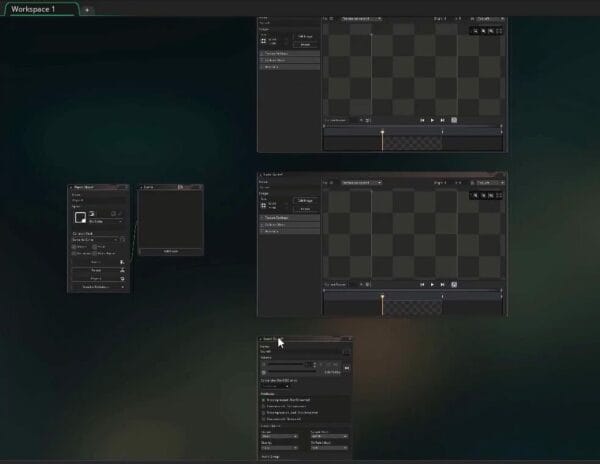Click the sprite thumbnail in the Object editor

point(80,217)
